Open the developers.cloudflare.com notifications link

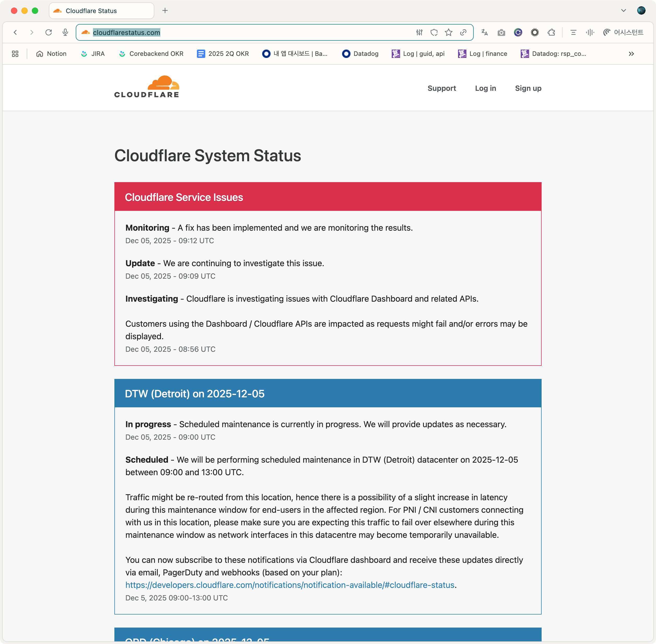click(x=290, y=585)
